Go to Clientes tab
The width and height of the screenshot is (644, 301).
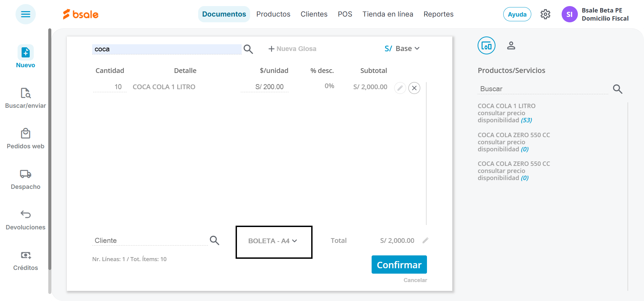314,14
